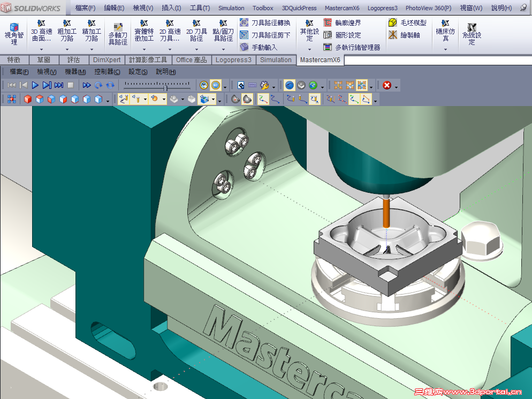Open 3D 高速曲面 toolpath tool
The image size is (532, 399).
[x=41, y=31]
